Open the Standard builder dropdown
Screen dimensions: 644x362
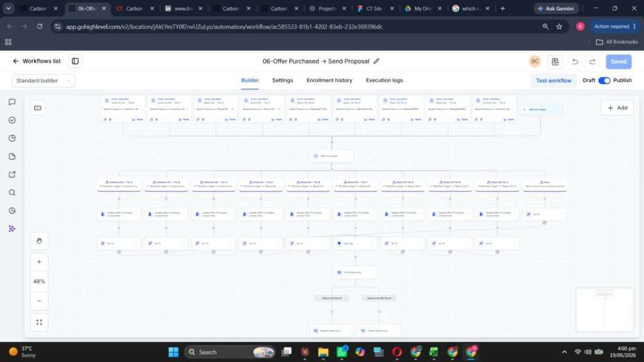tap(43, 80)
